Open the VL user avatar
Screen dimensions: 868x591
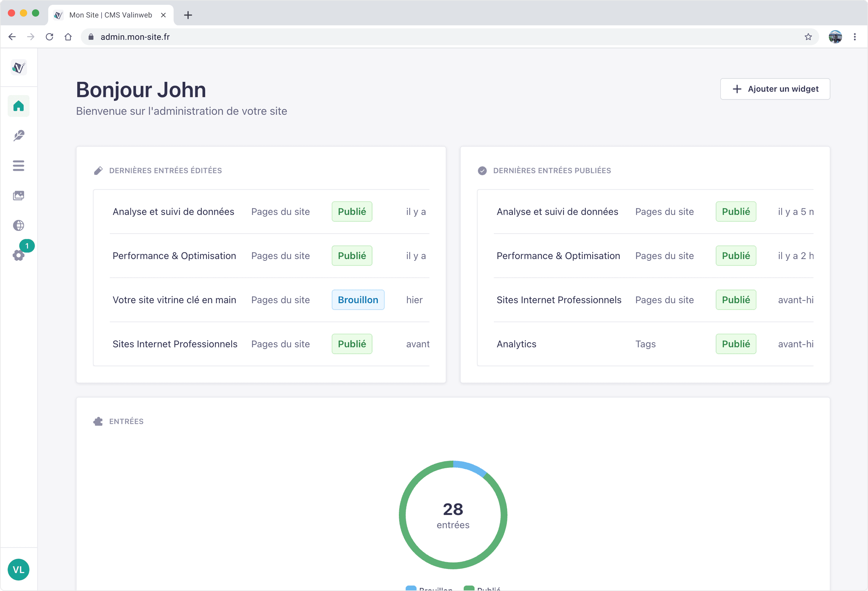(19, 570)
